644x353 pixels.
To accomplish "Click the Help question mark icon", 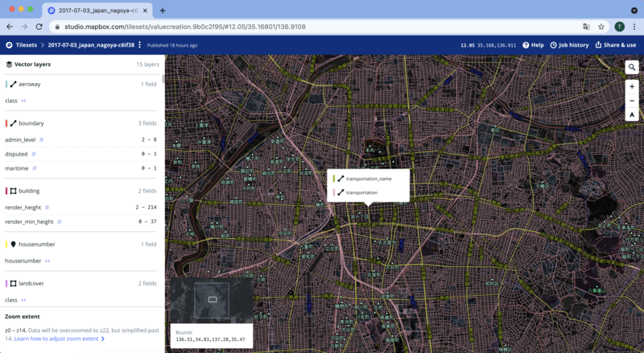I will point(526,45).
